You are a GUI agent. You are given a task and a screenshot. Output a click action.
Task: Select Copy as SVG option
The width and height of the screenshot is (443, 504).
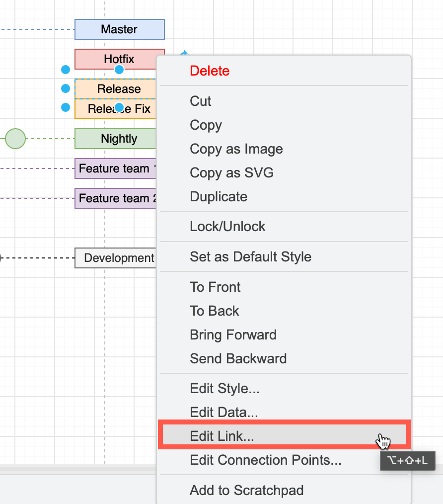(284, 172)
